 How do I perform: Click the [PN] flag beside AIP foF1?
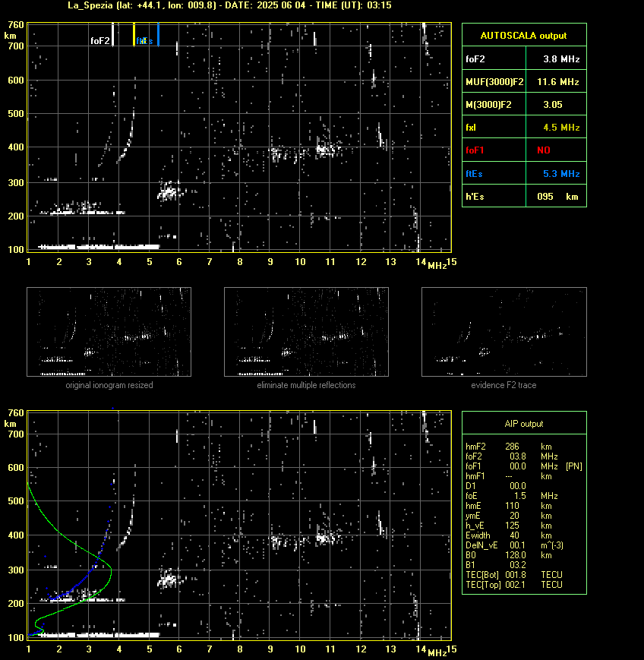(x=574, y=466)
